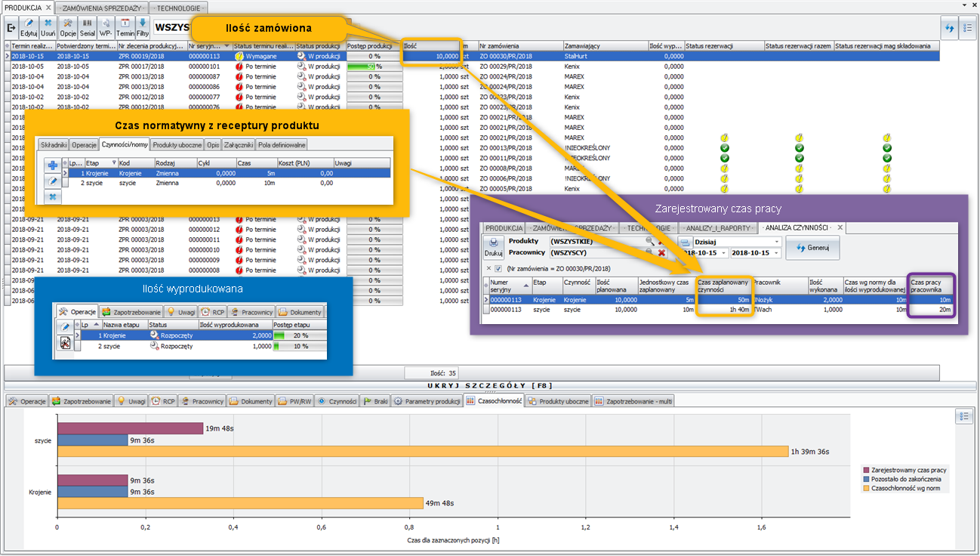Viewport: 980px width, 556px height.
Task: Click the Filtry funnel icon
Action: (143, 28)
